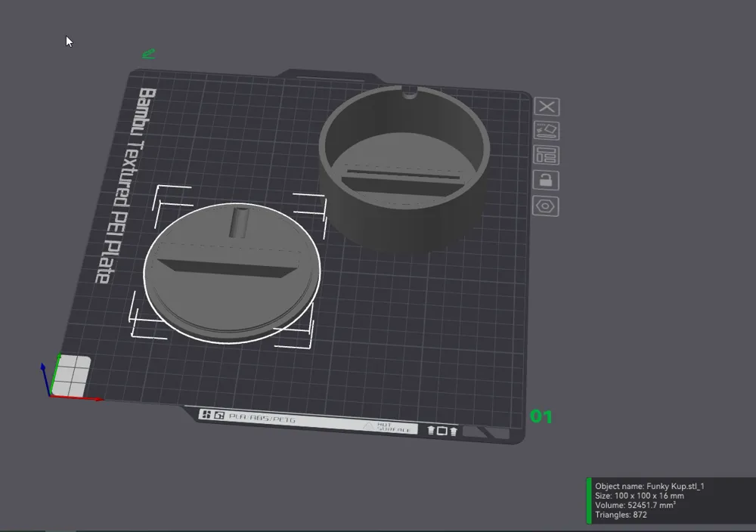Click the grid logo left of PLA/ABS/PETG label
Screen dimensions: 756x532
[207, 416]
